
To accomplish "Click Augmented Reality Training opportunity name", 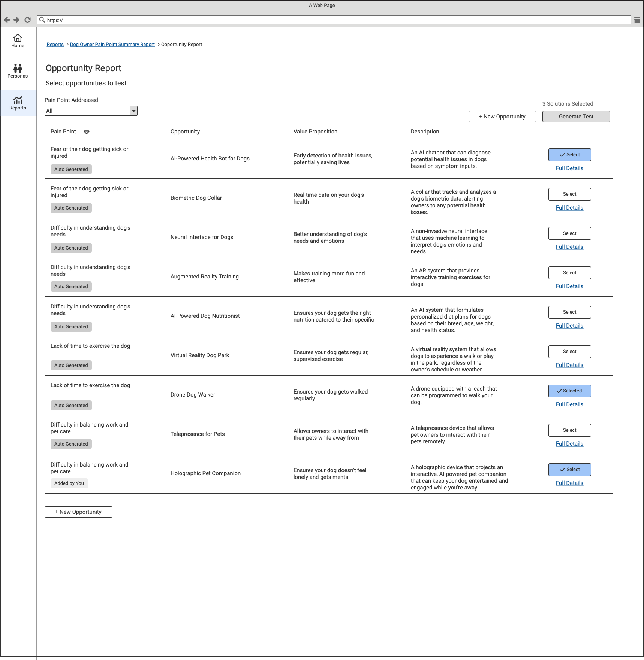I will click(205, 277).
